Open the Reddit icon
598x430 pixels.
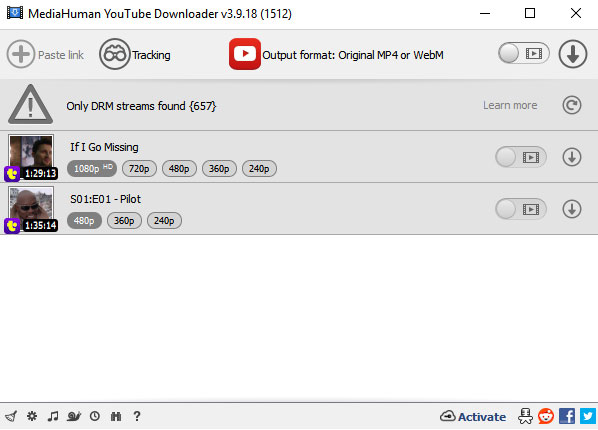546,416
